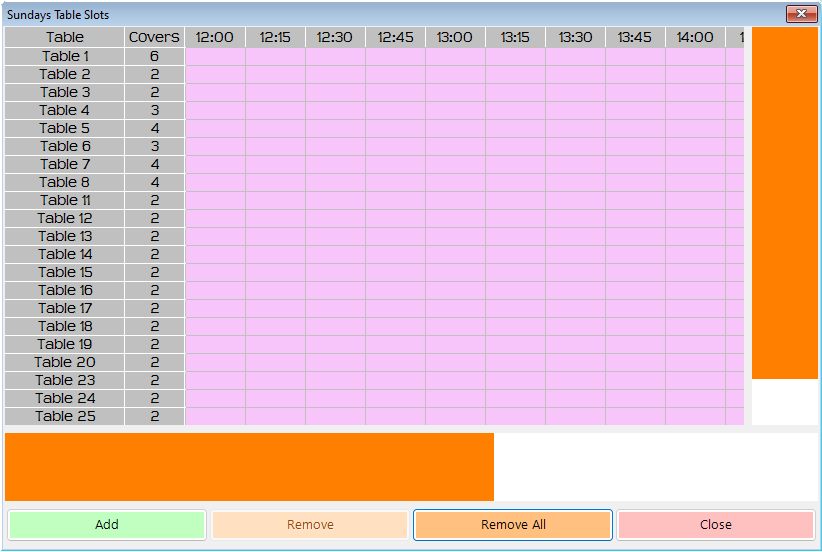Click the Covers column header
822x552 pixels.
click(x=154, y=37)
